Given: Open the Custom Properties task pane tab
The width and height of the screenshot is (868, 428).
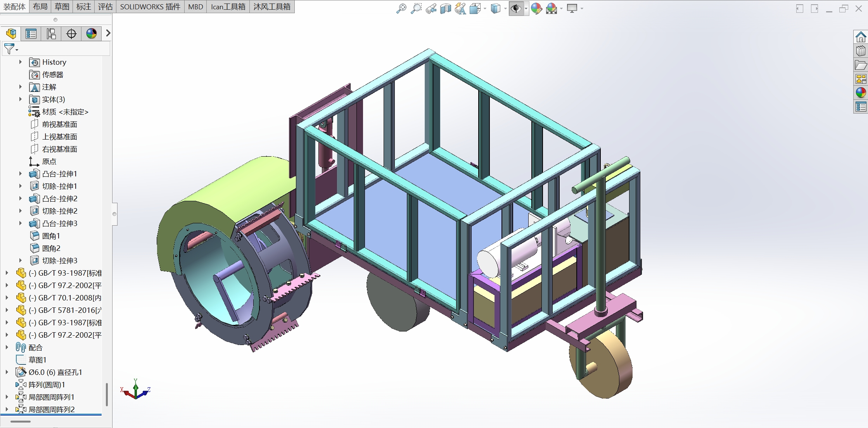Looking at the screenshot, I should pos(861,107).
